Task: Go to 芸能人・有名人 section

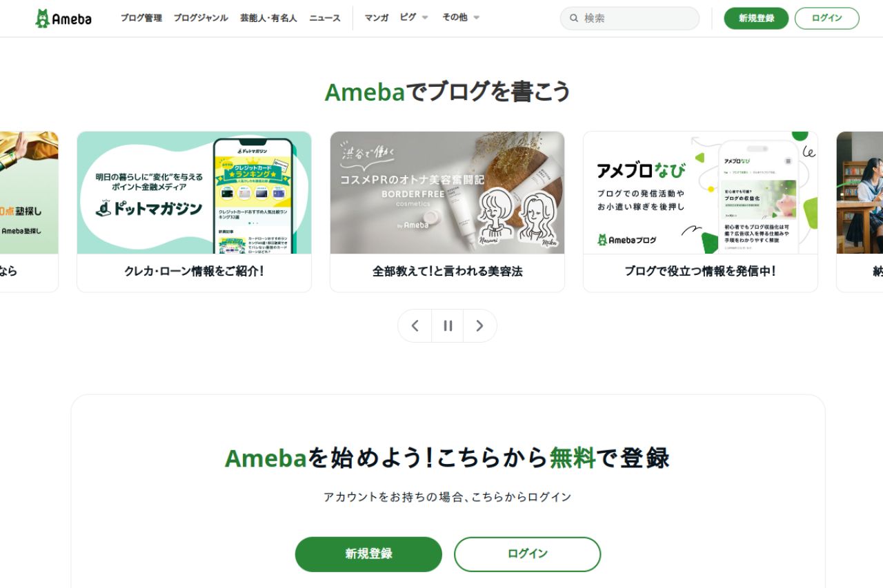Action: coord(268,18)
